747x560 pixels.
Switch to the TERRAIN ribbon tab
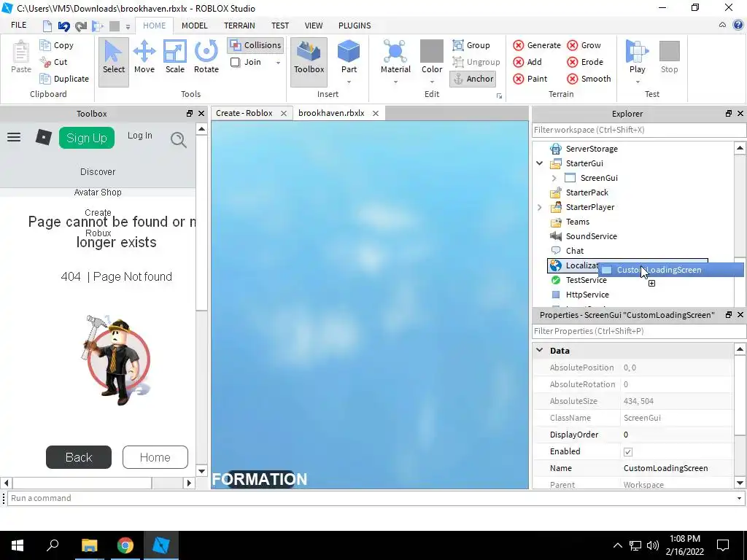coord(239,26)
